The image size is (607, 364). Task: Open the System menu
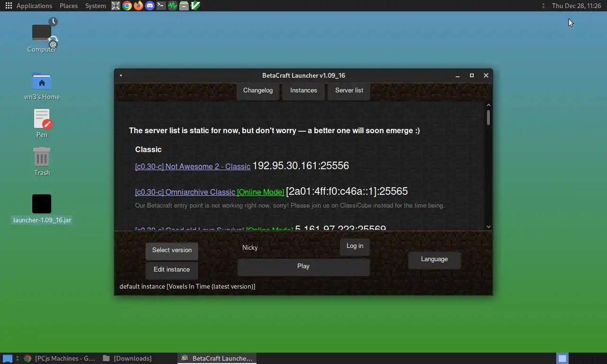click(x=95, y=6)
